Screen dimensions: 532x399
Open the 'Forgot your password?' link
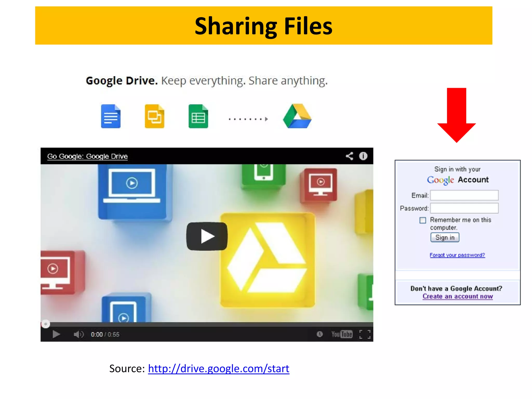pyautogui.click(x=457, y=255)
